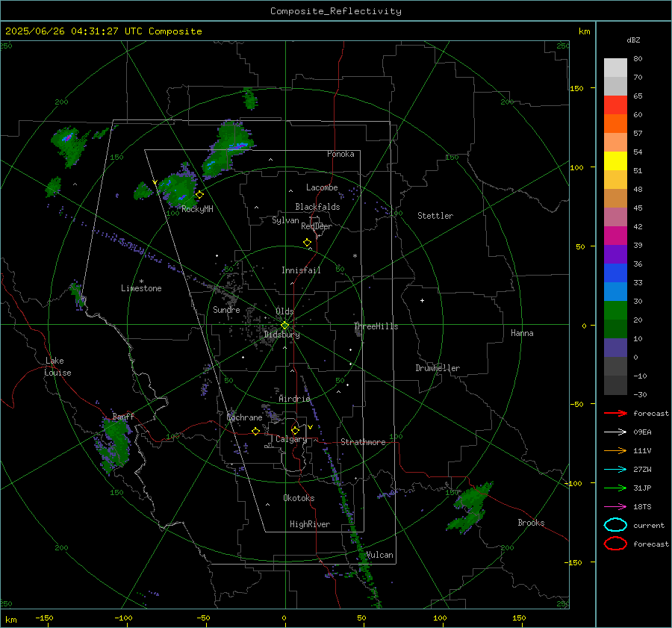Click the cyan 27ZW arrow in legend

pyautogui.click(x=615, y=470)
